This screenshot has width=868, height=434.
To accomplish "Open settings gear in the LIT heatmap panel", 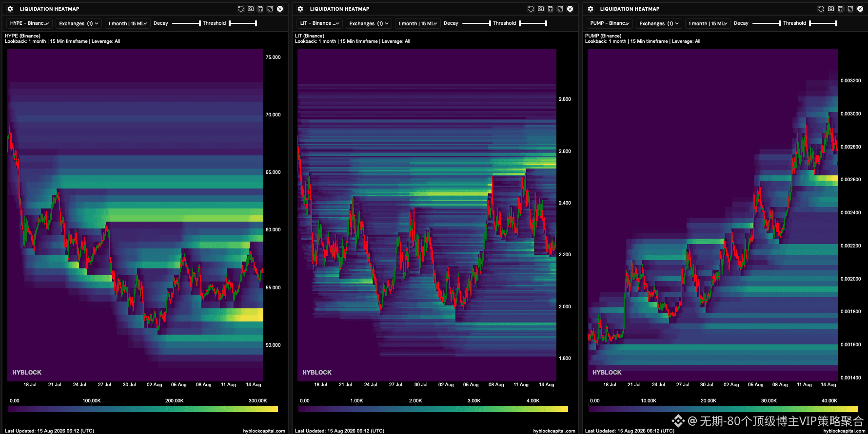I will click(x=300, y=9).
